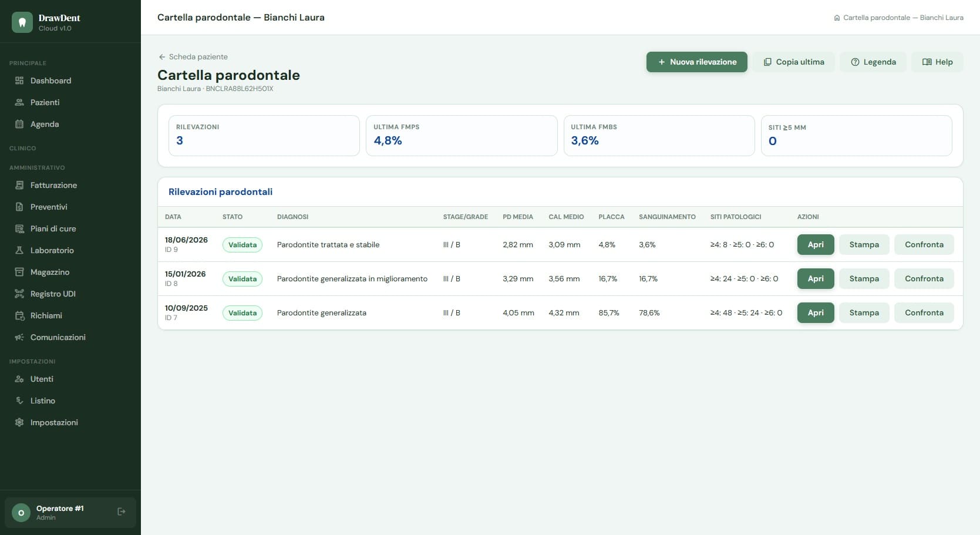Click Confronta for the 18/06/2026 row

(x=924, y=244)
